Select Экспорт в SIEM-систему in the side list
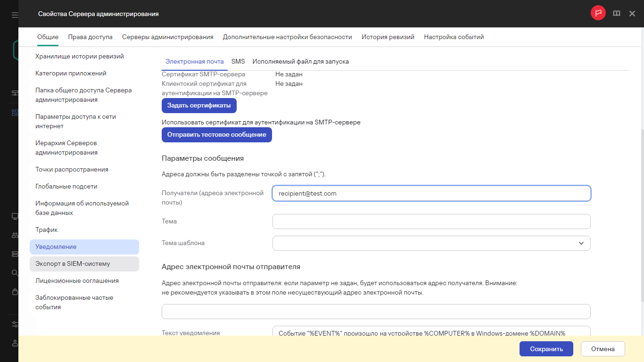 click(73, 264)
